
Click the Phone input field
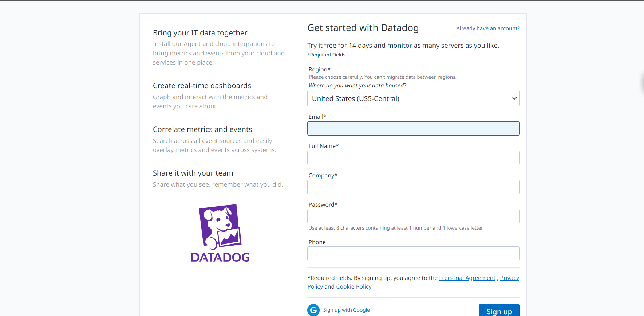point(413,254)
